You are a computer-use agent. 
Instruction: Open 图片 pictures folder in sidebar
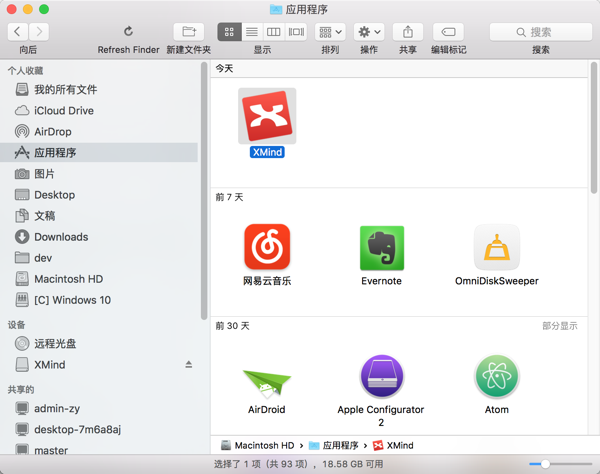[x=99, y=174]
